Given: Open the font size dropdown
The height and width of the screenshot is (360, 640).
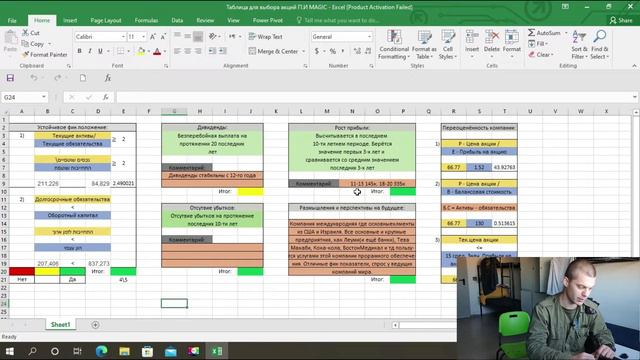Looking at the screenshot, I should coord(144,37).
